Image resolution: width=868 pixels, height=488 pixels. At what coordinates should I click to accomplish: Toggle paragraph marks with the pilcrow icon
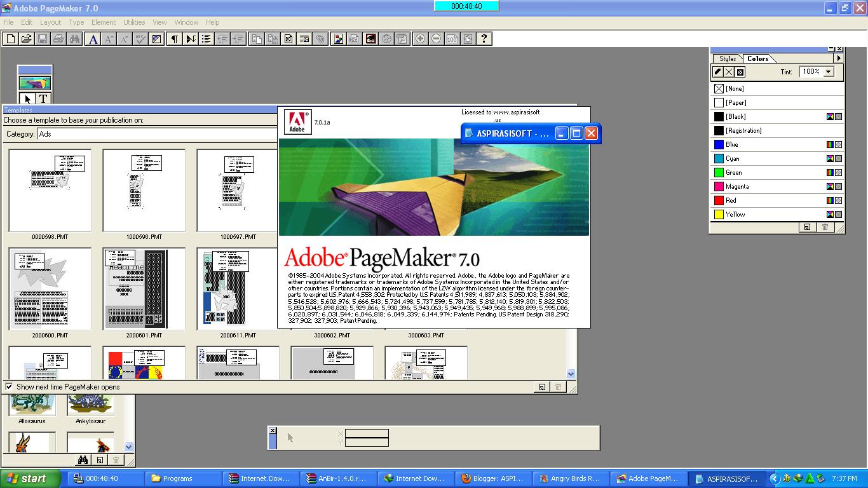pyautogui.click(x=174, y=39)
